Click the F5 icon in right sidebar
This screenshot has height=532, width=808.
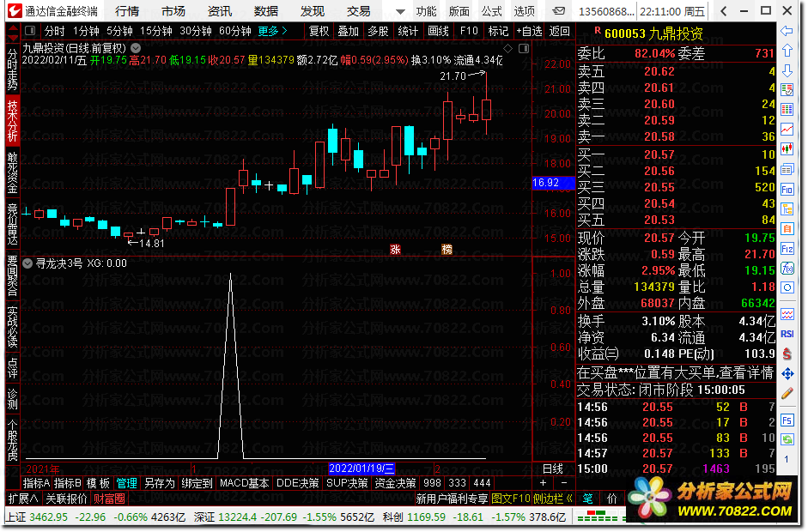(787, 420)
